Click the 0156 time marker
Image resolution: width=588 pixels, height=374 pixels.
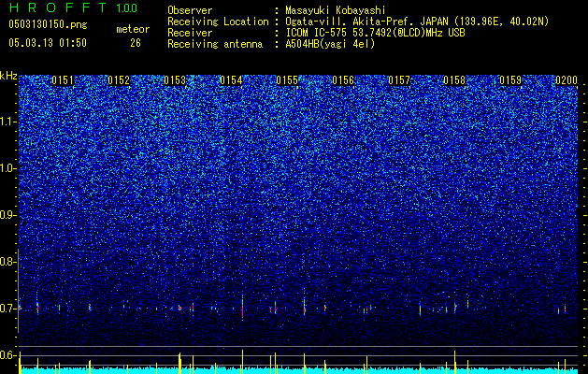(x=343, y=80)
